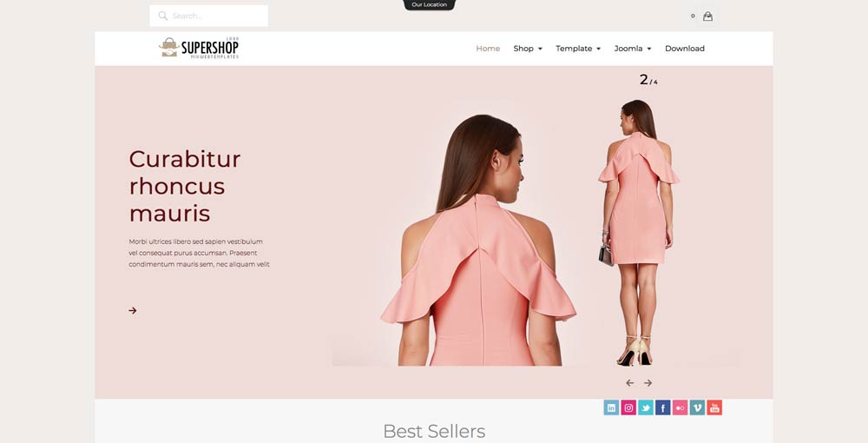Screen dimensions: 868x443
Task: Open the Instagram social icon
Action: point(628,408)
